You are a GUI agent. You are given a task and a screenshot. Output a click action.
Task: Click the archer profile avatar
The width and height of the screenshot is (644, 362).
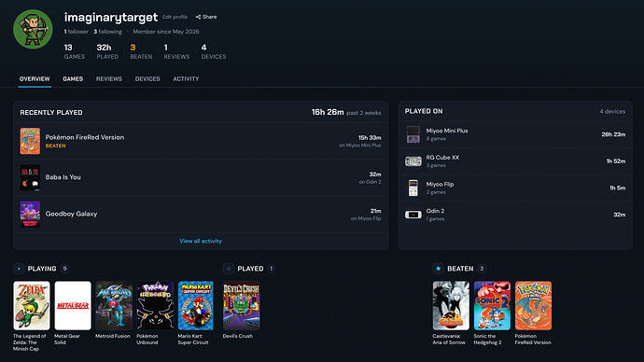(33, 29)
